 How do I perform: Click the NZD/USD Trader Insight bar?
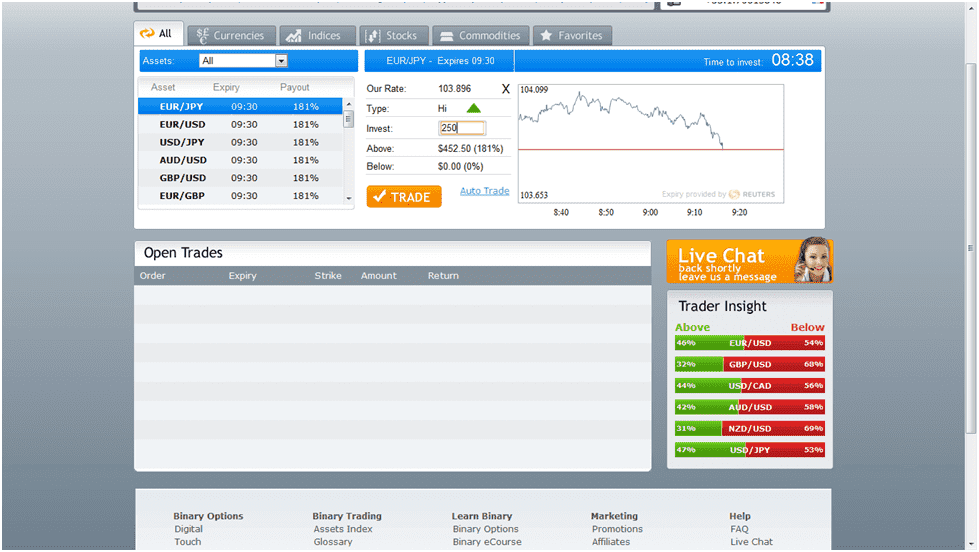pos(750,428)
